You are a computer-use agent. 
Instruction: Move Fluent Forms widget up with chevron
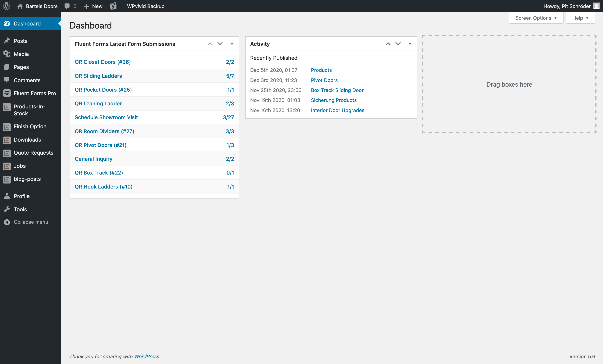tap(210, 43)
